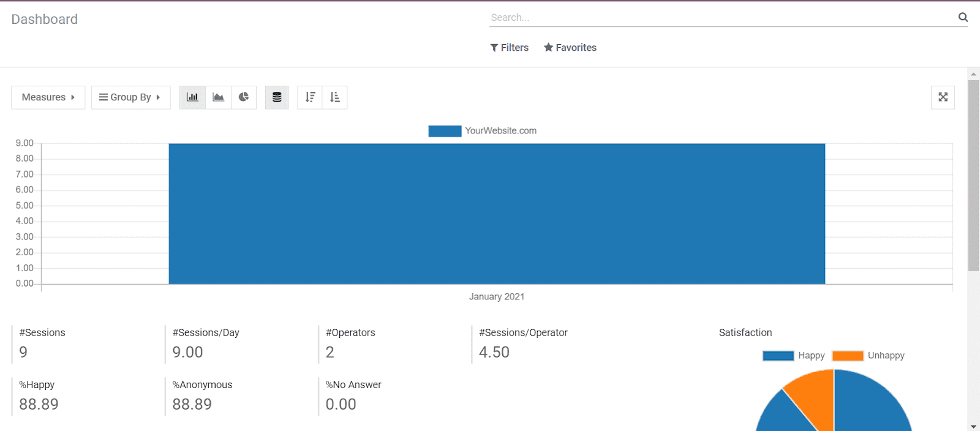Sort chart in descending order
This screenshot has height=431, width=980.
click(x=310, y=97)
